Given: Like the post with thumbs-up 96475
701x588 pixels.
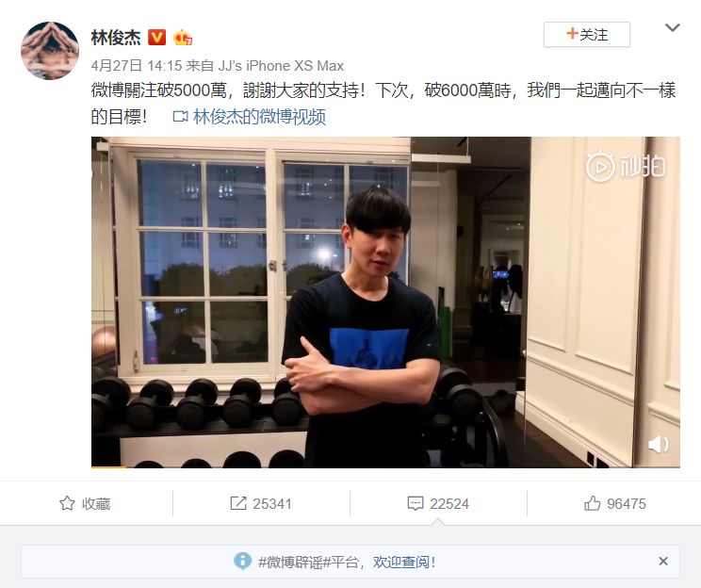Looking at the screenshot, I should coord(615,503).
